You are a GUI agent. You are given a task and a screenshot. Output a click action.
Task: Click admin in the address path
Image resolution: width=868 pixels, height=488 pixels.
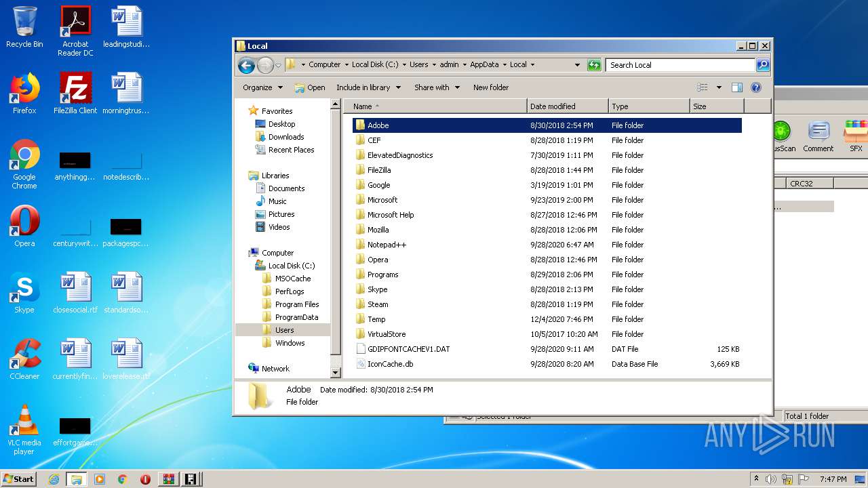pyautogui.click(x=449, y=65)
